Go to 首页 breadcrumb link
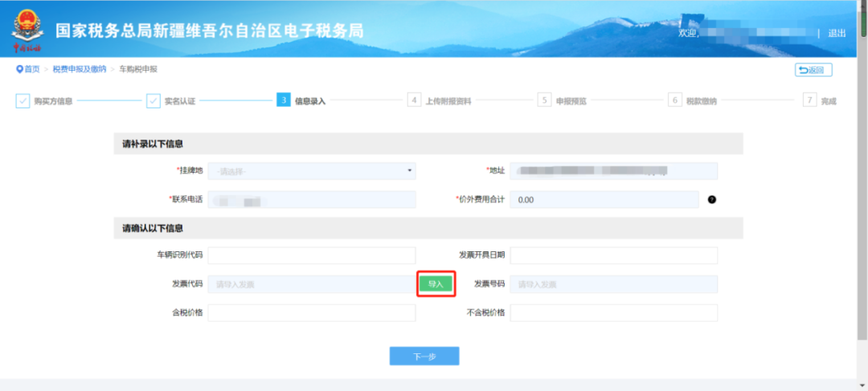The image size is (868, 391). [x=31, y=70]
